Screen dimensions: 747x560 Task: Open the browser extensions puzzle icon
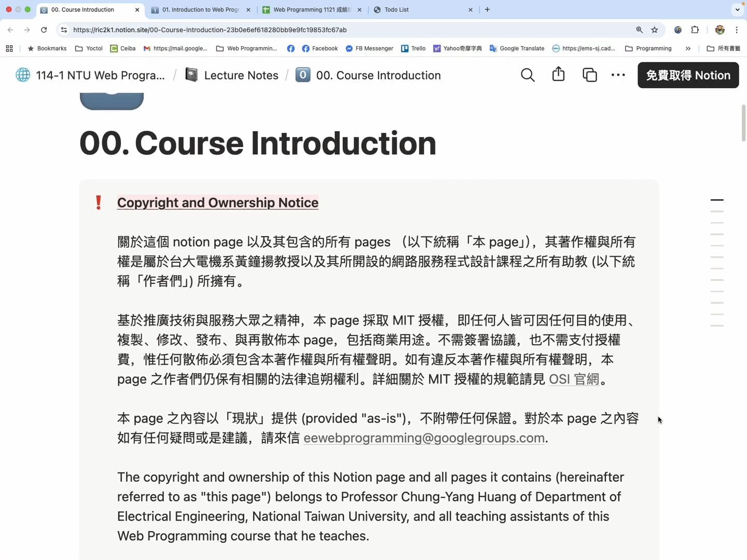point(695,30)
